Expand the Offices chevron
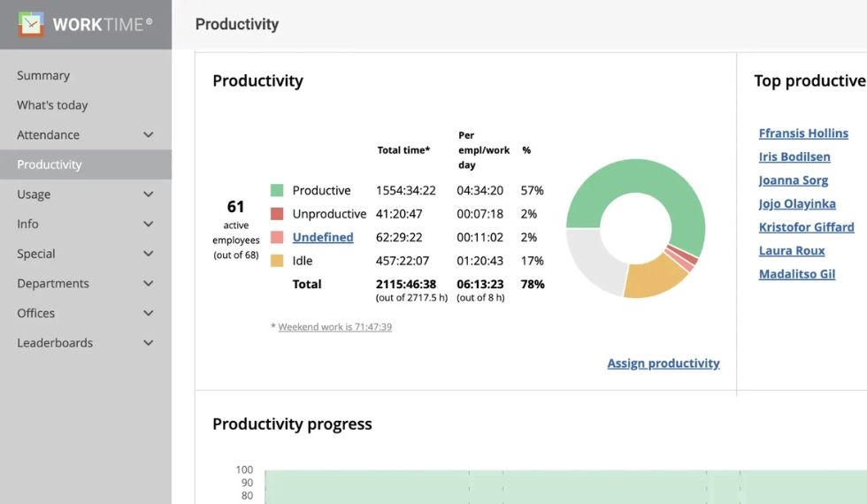 tap(149, 313)
